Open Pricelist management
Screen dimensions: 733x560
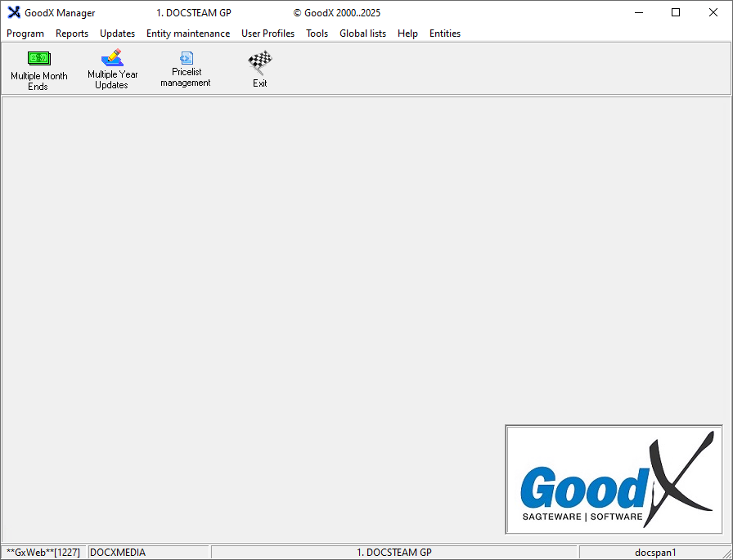186,69
